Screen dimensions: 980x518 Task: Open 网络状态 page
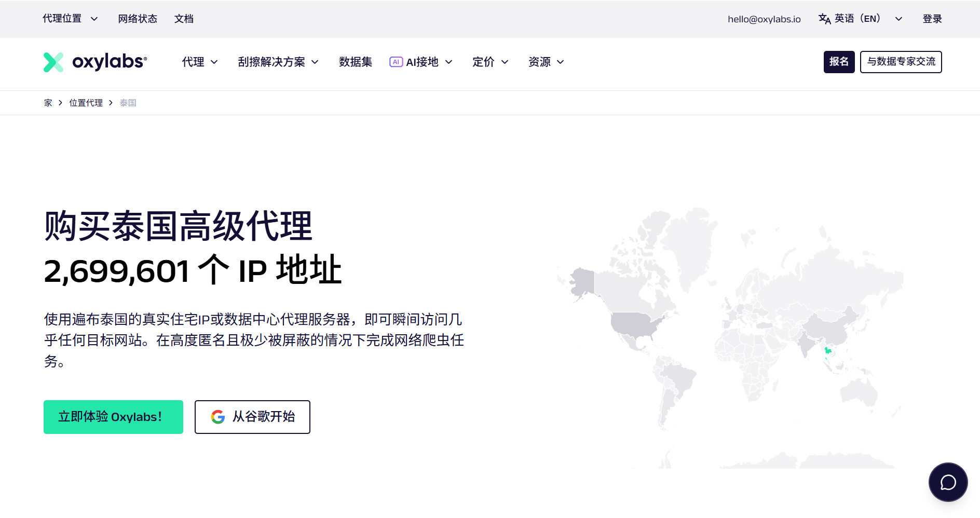click(x=138, y=19)
